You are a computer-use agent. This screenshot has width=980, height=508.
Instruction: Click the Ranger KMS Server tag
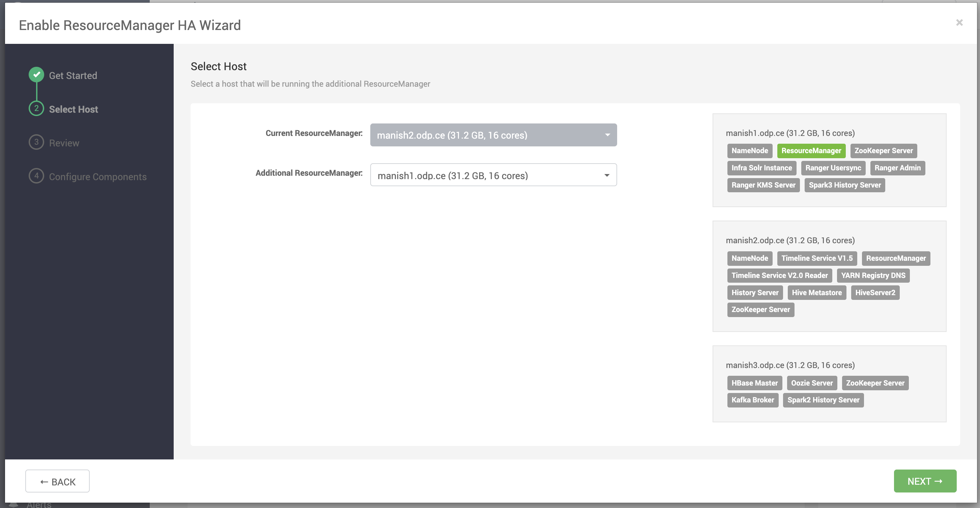[763, 185]
